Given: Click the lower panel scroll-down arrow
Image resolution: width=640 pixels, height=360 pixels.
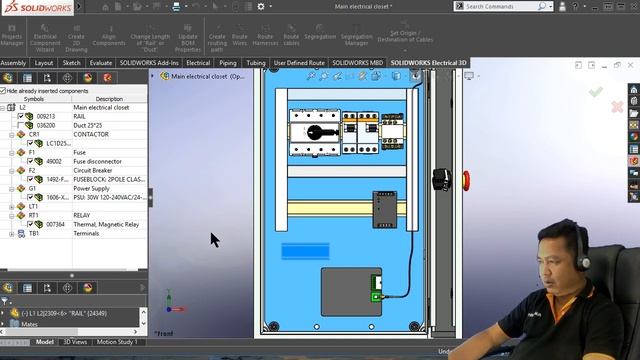Looking at the screenshot, I should click(x=143, y=323).
